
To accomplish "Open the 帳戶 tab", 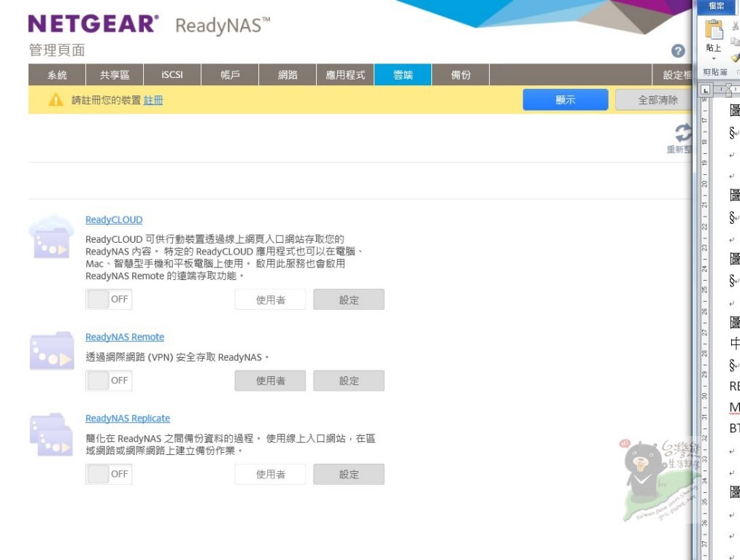I will tap(230, 75).
